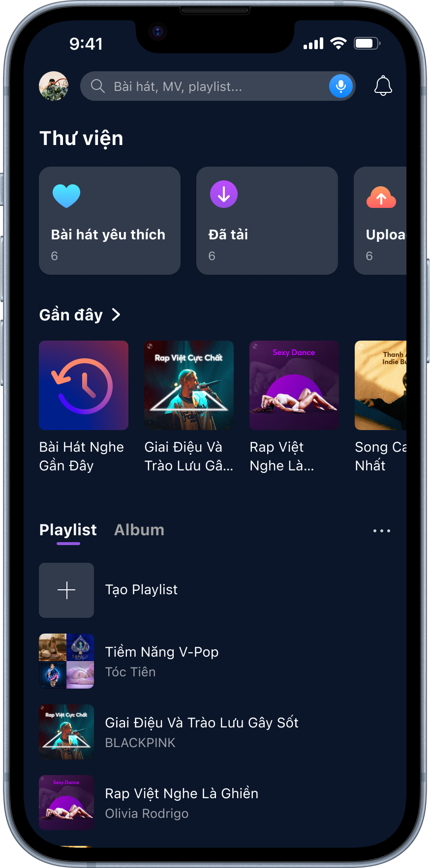This screenshot has height=868, width=430.
Task: Tap the search magnifier icon
Action: [x=98, y=86]
